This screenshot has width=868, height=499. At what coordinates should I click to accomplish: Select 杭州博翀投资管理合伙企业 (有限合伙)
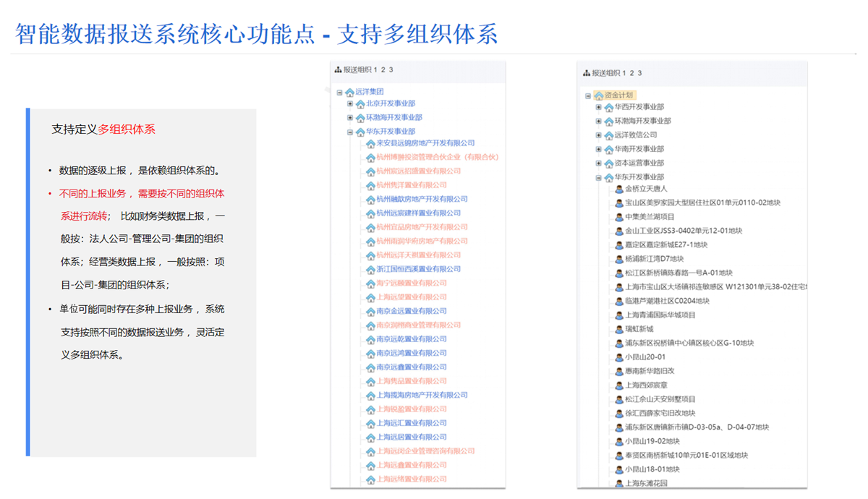(438, 157)
